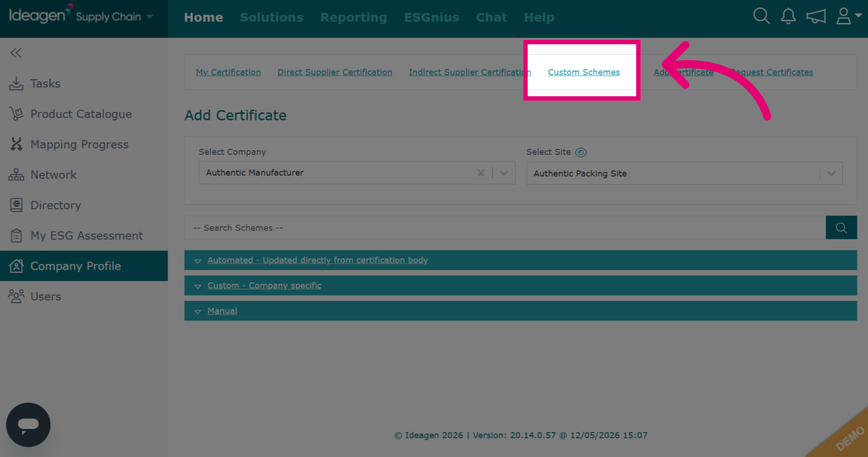Click the Network hierarchy icon
Screen dimensions: 868x457
point(16,175)
